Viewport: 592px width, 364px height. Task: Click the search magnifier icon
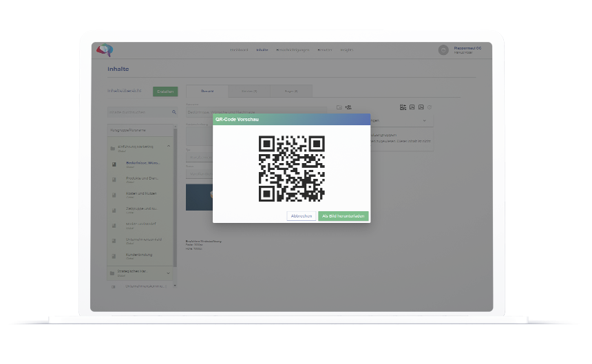[174, 112]
